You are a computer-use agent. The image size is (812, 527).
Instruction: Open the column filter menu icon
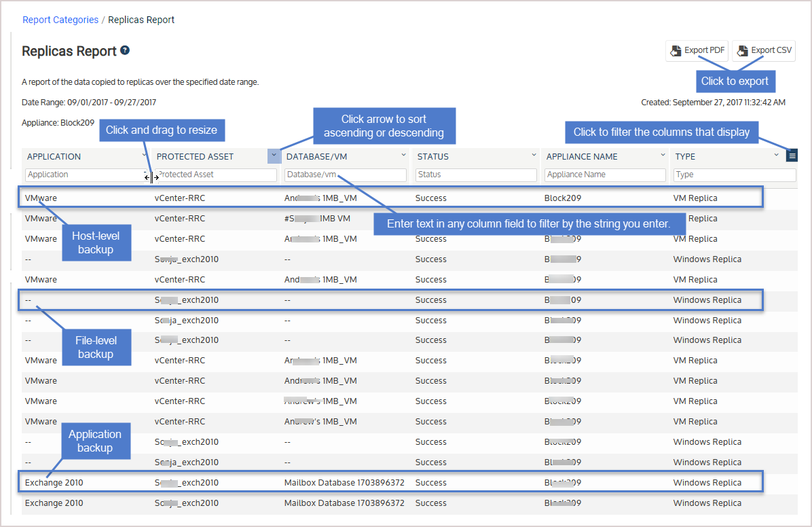792,156
